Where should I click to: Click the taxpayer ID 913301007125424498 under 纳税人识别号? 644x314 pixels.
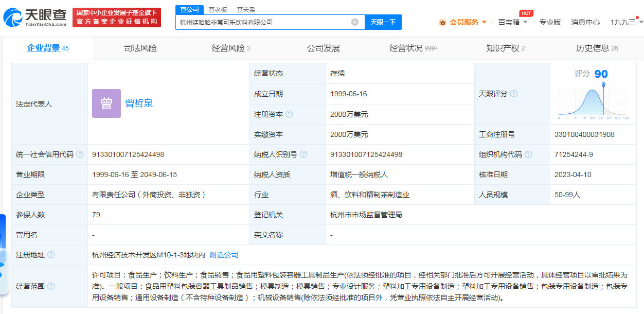click(x=366, y=154)
